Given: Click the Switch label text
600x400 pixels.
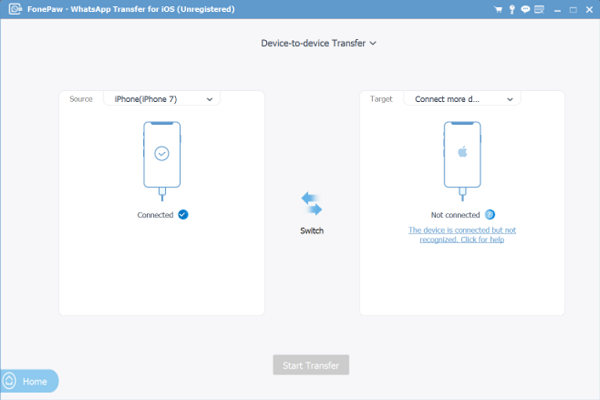Looking at the screenshot, I should [x=312, y=231].
